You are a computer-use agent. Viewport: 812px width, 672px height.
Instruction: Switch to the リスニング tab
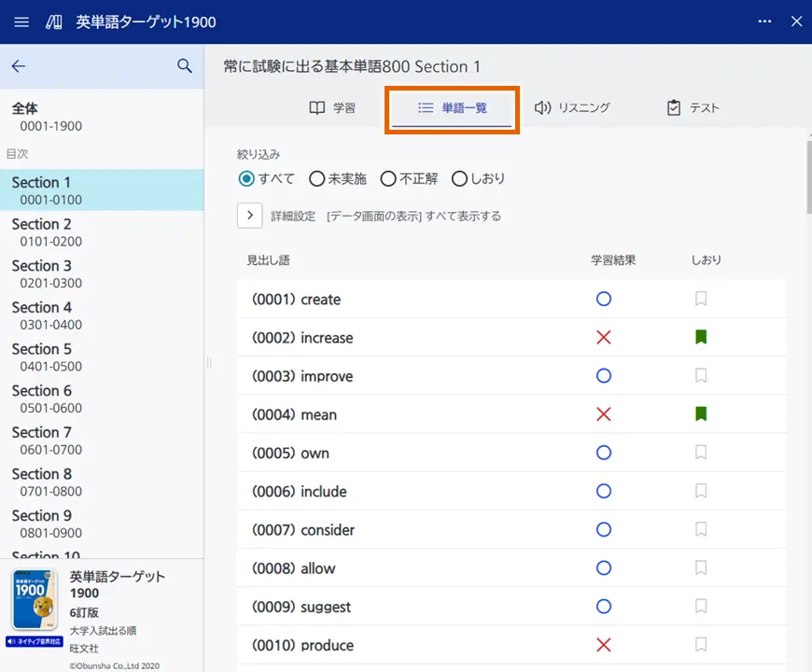(572, 107)
